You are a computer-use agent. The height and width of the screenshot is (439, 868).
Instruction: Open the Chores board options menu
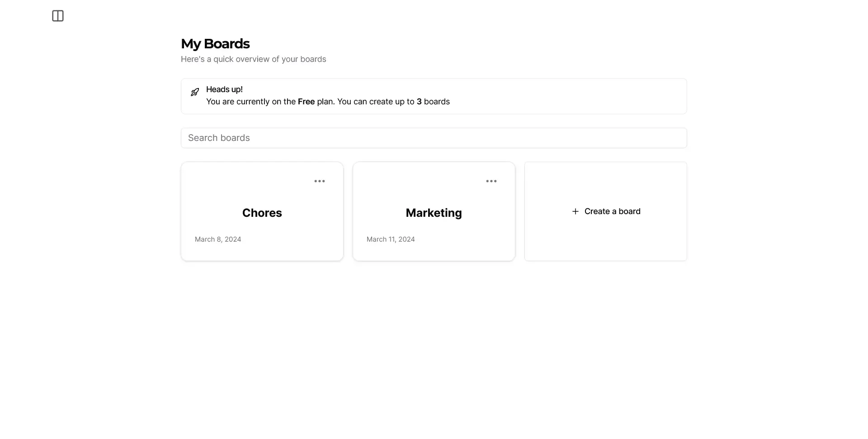320,181
